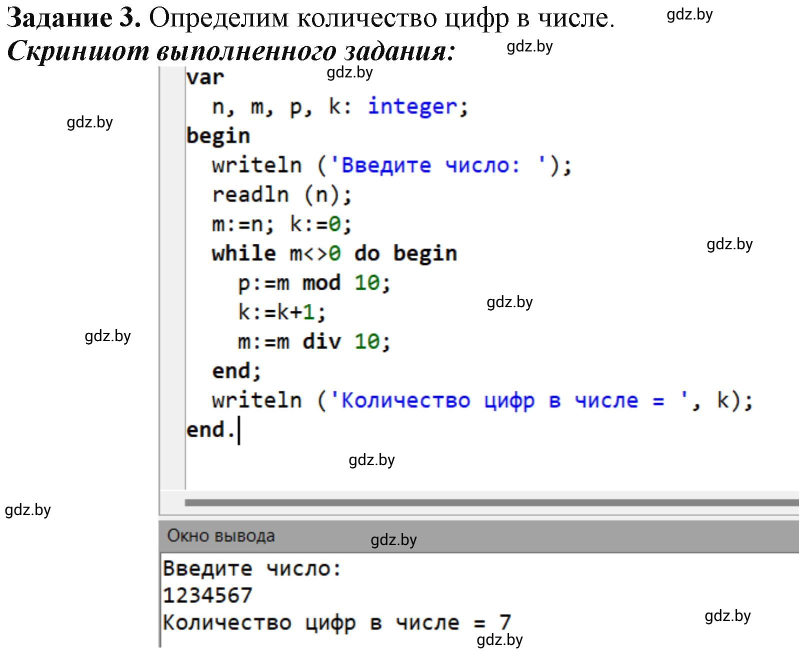Place the cursor at the final 'end.' line
The image size is (812, 666).
(210, 430)
